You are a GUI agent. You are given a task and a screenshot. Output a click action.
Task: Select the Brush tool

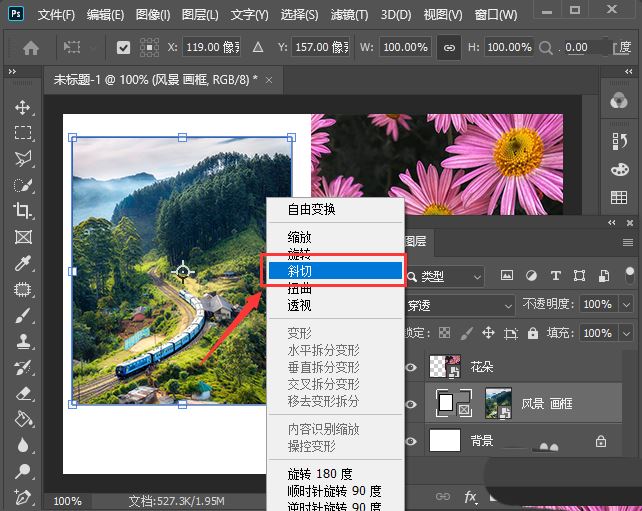tap(23, 316)
